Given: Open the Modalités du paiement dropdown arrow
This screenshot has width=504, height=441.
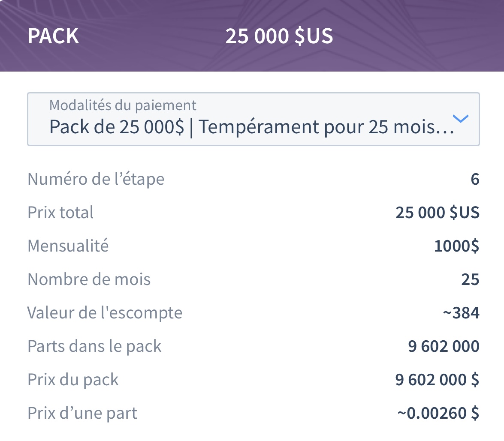Looking at the screenshot, I should coord(460,119).
